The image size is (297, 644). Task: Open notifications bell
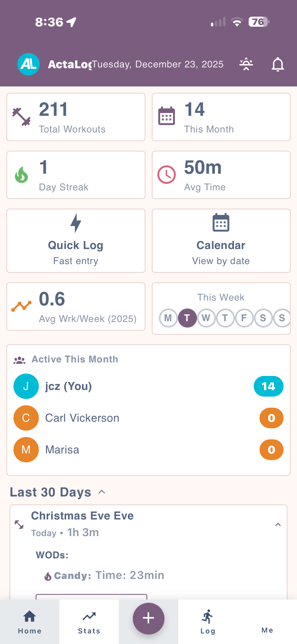[x=278, y=64]
